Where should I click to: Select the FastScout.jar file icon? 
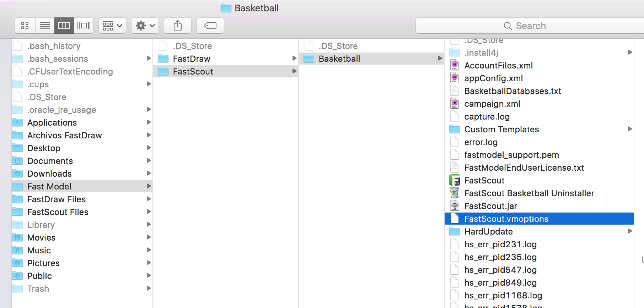click(455, 206)
